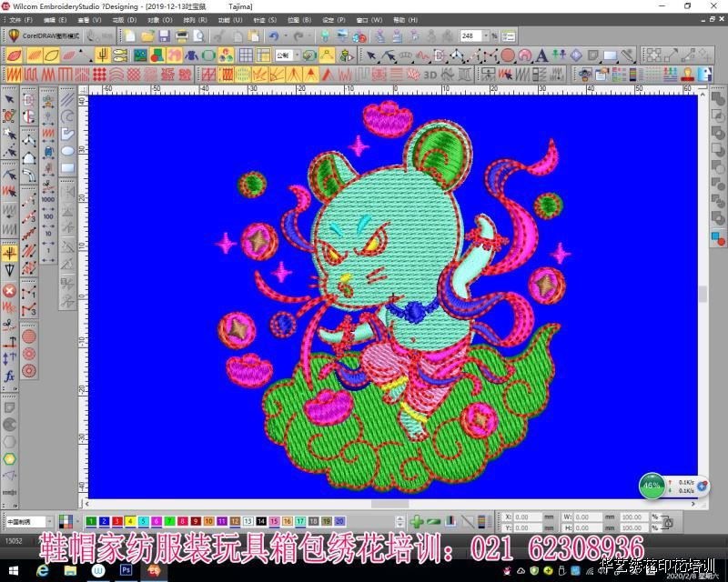Image resolution: width=728 pixels, height=582 pixels.
Task: Toggle the grid display icon
Action: tap(247, 55)
